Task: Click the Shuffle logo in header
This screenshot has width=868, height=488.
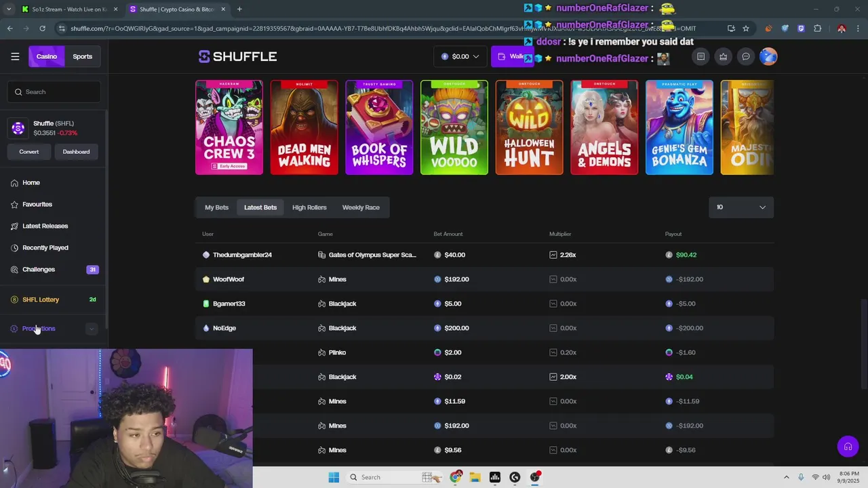Action: coord(237,56)
